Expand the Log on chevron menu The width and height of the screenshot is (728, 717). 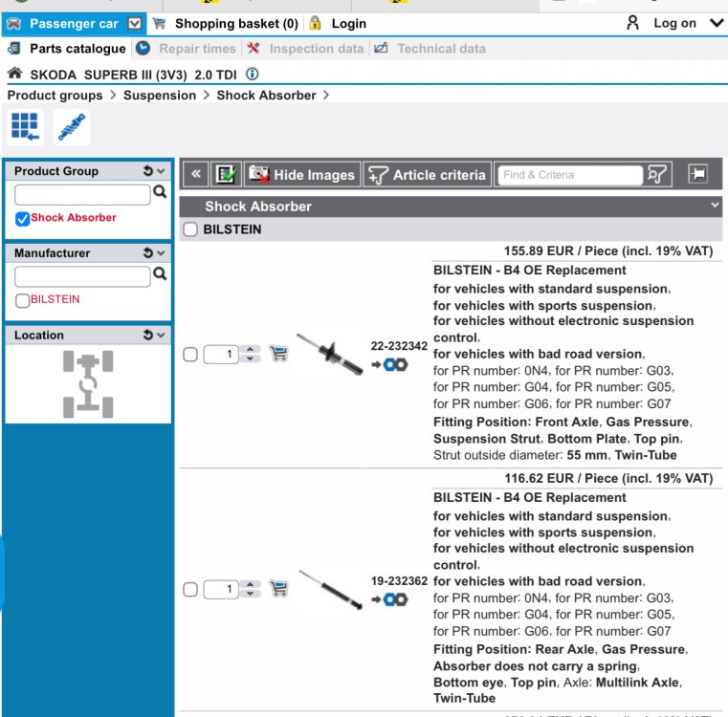717,23
